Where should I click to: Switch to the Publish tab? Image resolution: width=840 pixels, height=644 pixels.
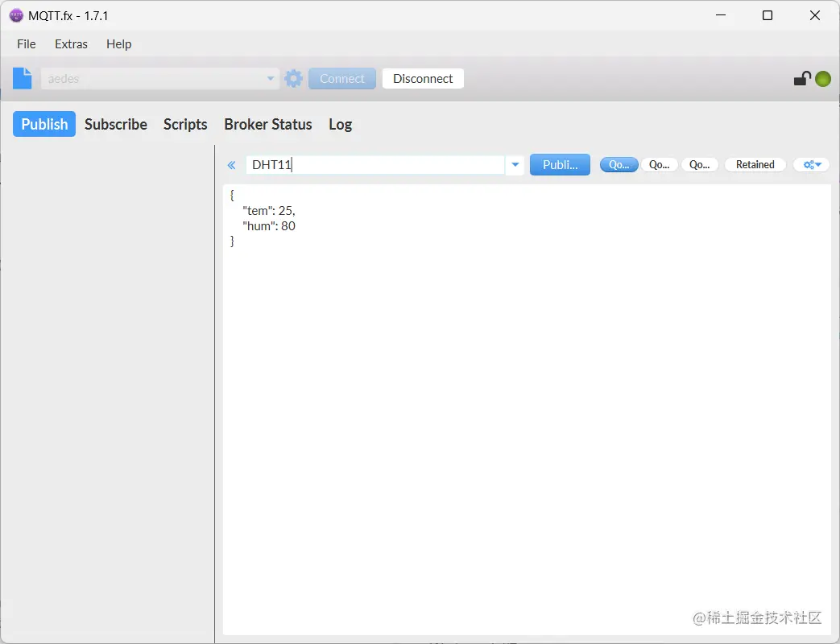pos(44,124)
